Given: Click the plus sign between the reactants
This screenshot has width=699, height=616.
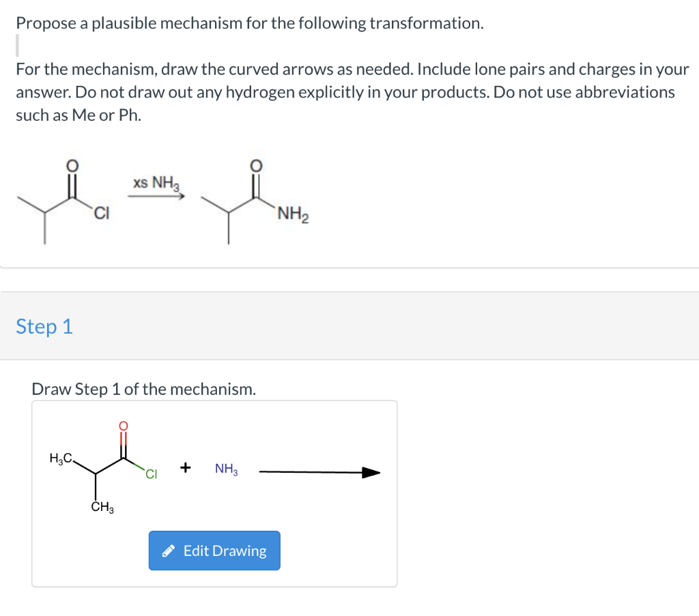Looking at the screenshot, I should pyautogui.click(x=185, y=468).
